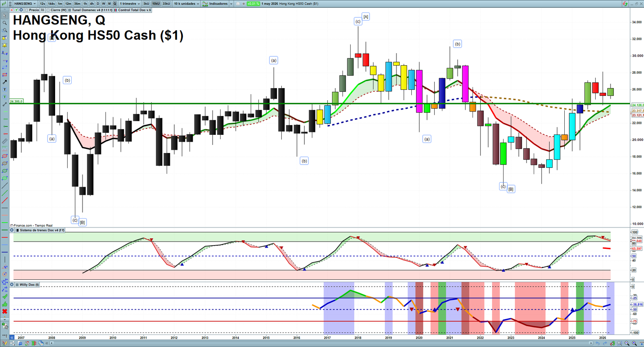Toggle the 10kU unit size button
644x347 pixels.
tap(156, 4)
